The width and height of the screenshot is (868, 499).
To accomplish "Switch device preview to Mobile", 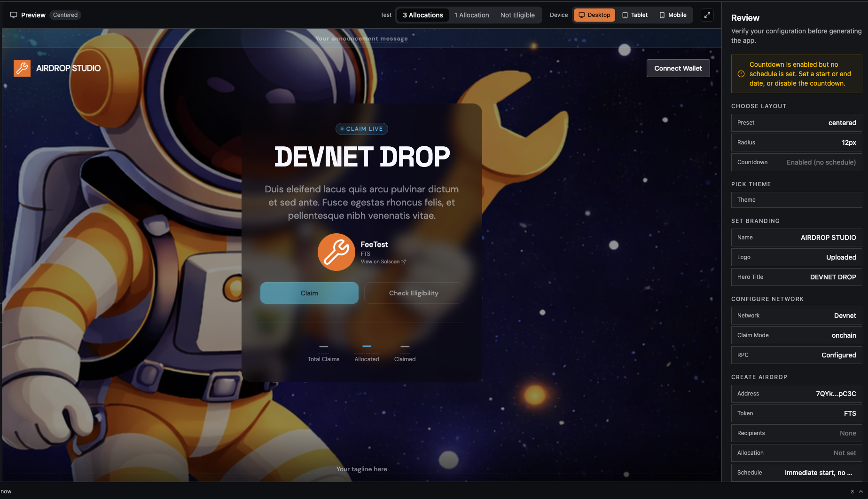I will tap(673, 15).
